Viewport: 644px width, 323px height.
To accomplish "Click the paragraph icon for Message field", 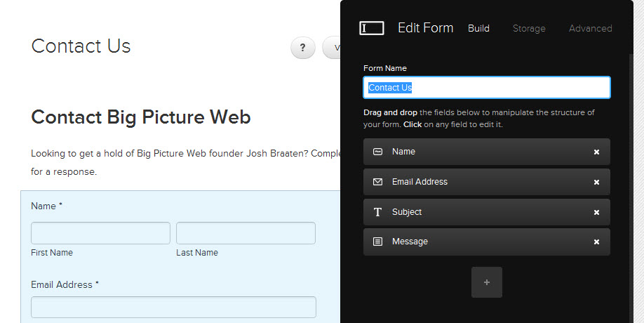I will click(x=377, y=242).
